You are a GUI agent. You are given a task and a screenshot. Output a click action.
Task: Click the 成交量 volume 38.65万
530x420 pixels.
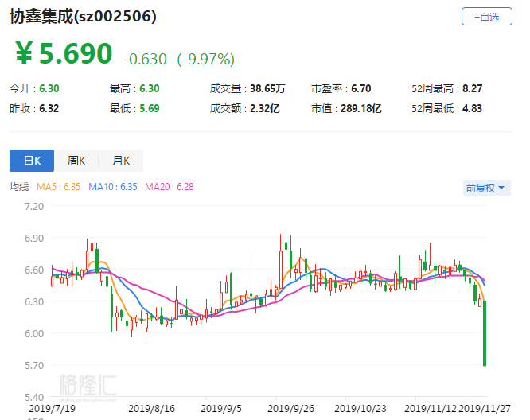coord(267,88)
